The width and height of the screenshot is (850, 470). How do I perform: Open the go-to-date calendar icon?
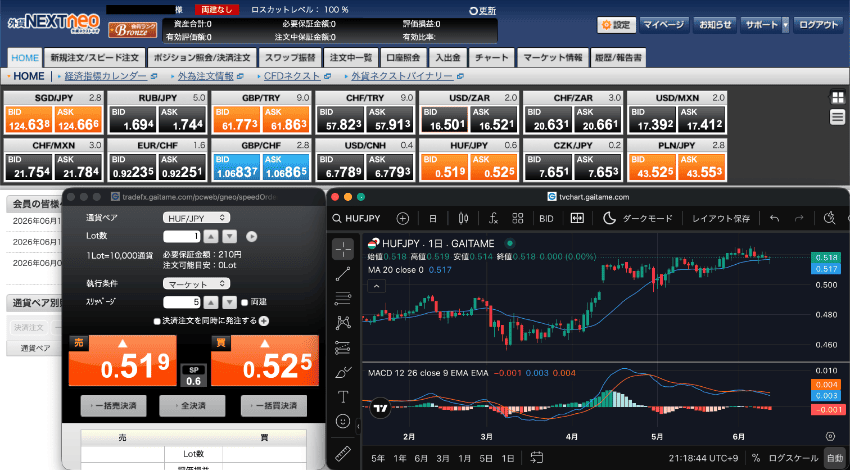pyautogui.click(x=536, y=458)
